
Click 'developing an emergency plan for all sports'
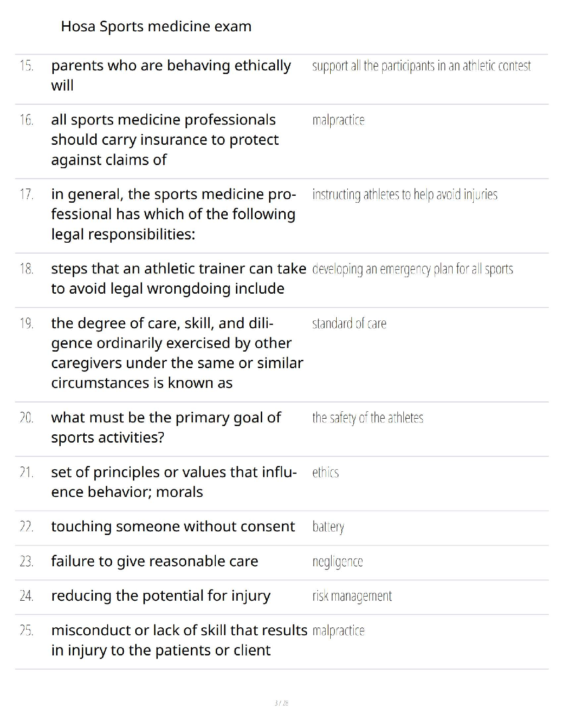click(413, 269)
